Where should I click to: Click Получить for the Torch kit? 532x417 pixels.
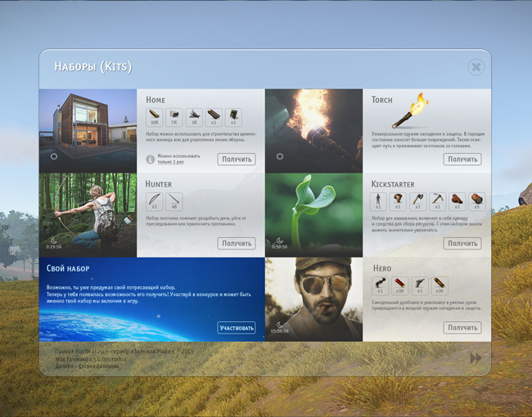click(462, 159)
